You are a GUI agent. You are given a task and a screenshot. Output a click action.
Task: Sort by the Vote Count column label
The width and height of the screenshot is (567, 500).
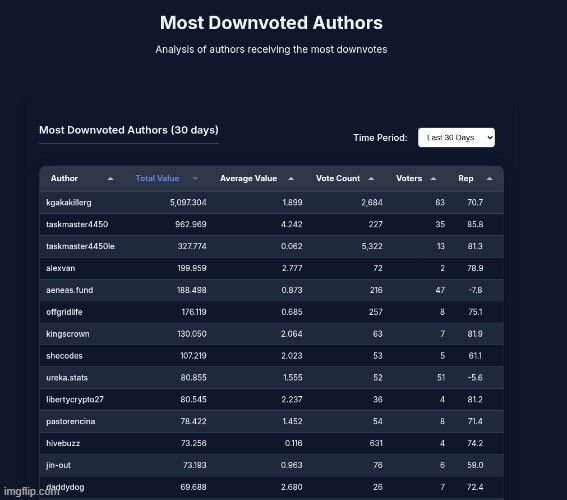point(338,178)
